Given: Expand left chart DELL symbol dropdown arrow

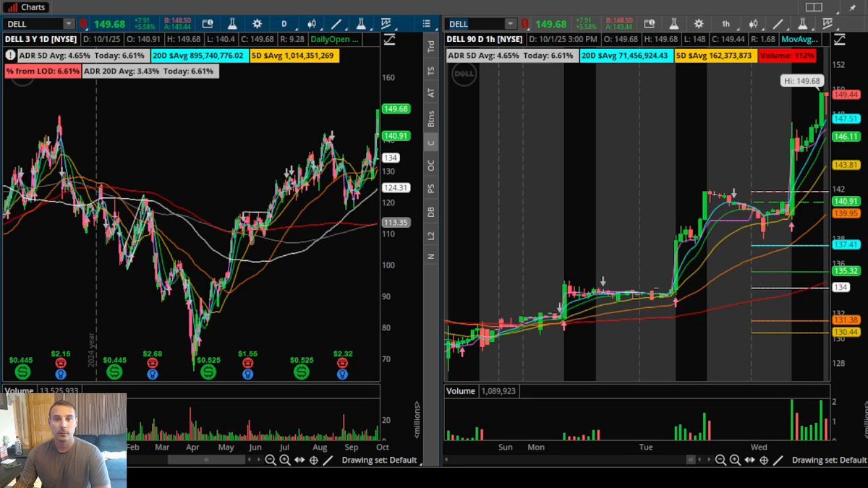Looking at the screenshot, I should [69, 24].
